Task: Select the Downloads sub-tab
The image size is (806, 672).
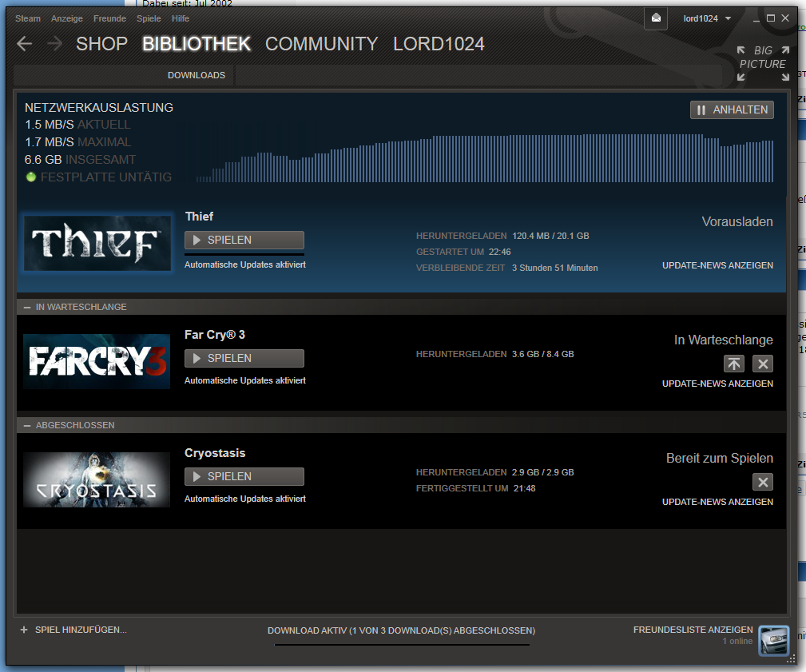Action: pyautogui.click(x=197, y=75)
